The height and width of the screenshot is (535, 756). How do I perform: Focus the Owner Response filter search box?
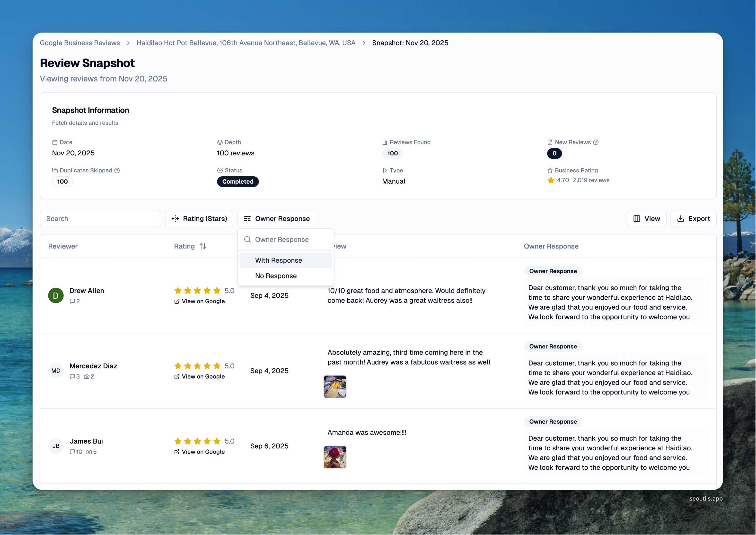[x=290, y=240]
